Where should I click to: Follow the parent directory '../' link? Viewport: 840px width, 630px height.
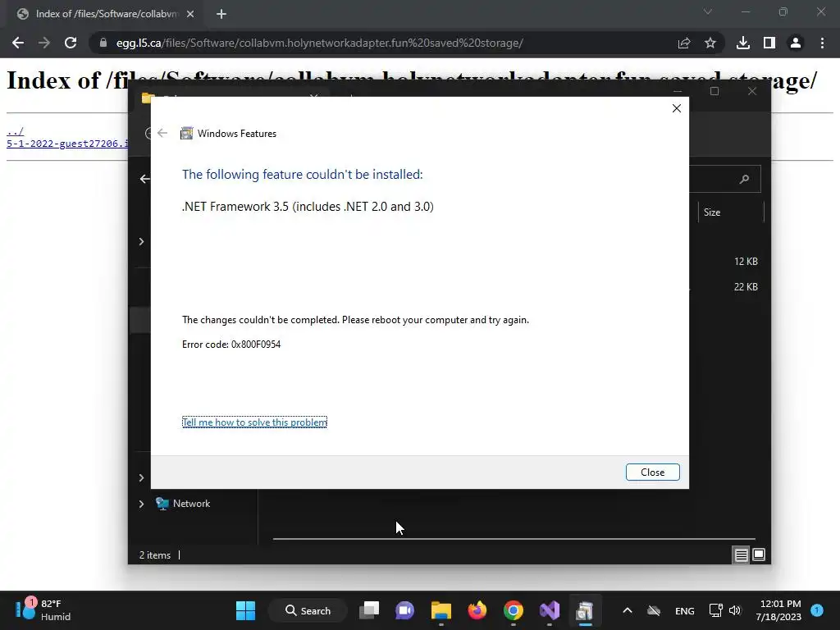click(x=15, y=132)
